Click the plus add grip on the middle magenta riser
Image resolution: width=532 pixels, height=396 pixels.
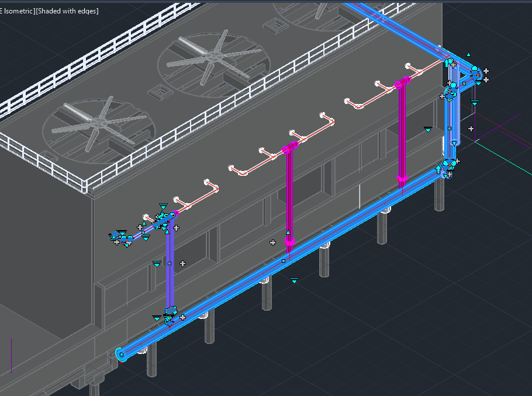pos(273,242)
